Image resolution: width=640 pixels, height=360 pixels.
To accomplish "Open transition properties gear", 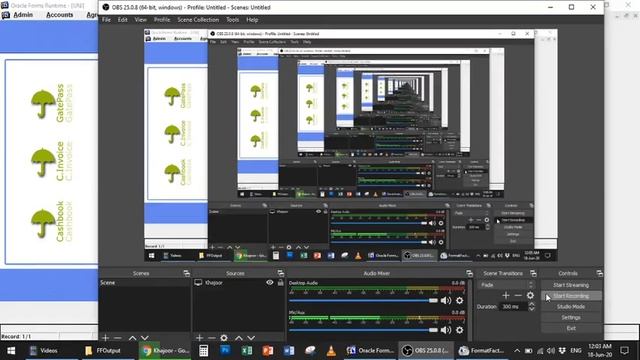I will click(x=530, y=295).
